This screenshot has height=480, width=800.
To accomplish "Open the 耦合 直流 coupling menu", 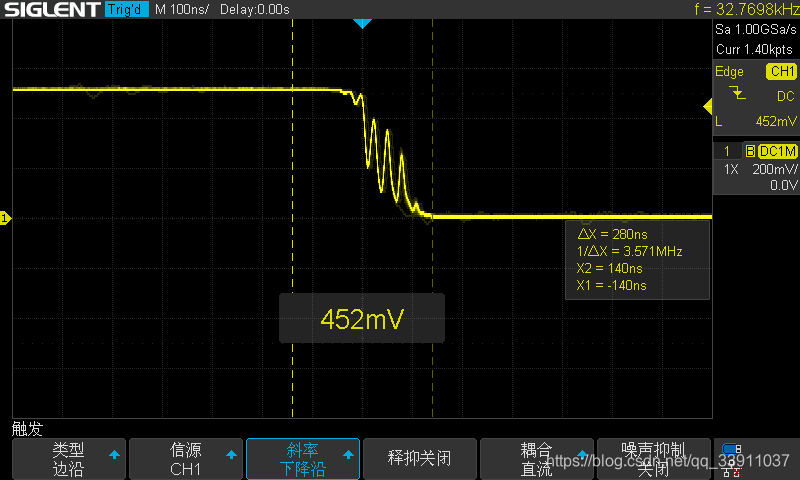I will click(x=537, y=459).
